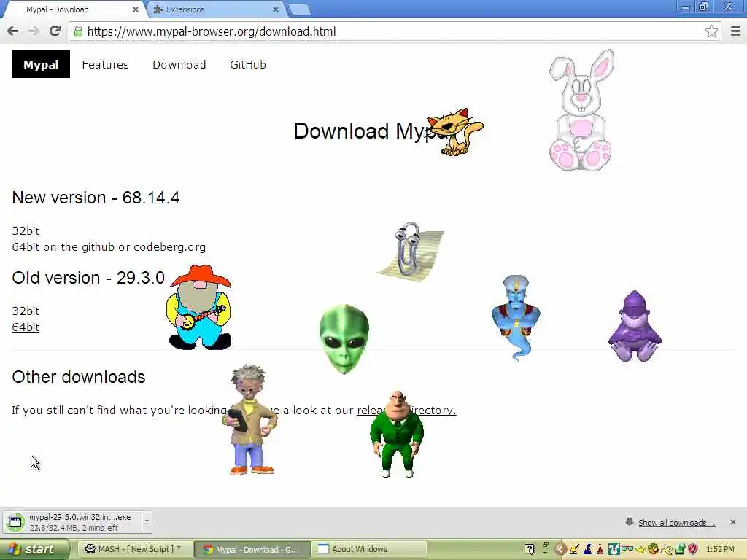Viewport: 747px width, 560px height.
Task: Click the Mypal logo in site navigation
Action: [41, 64]
